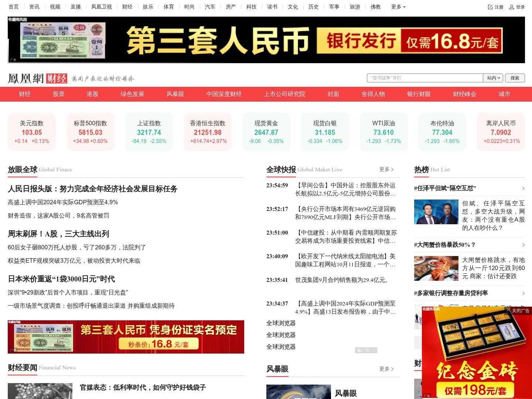
Task: Select 财经峰会 in red nav bar
Action: [465, 94]
